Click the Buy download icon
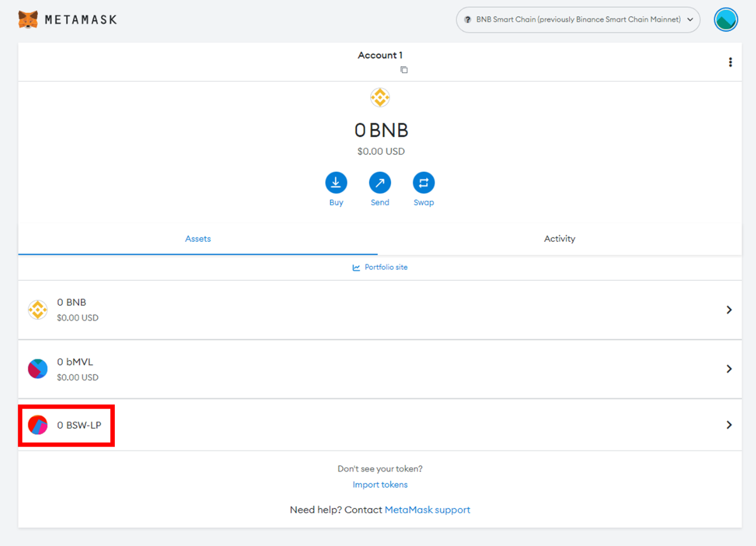 coord(336,183)
